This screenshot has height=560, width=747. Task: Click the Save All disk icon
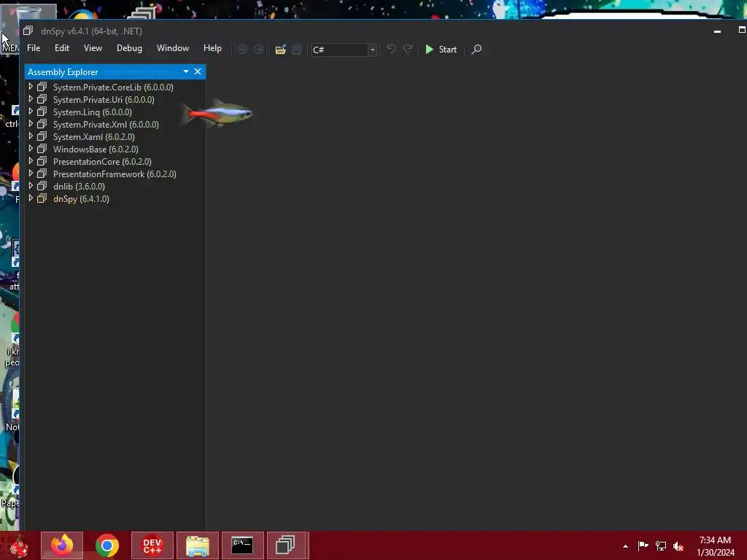[x=297, y=50]
